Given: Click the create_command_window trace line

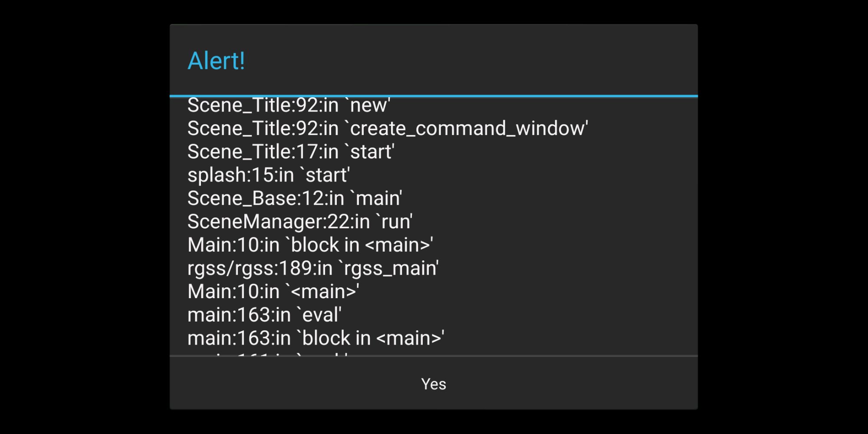Looking at the screenshot, I should (387, 128).
